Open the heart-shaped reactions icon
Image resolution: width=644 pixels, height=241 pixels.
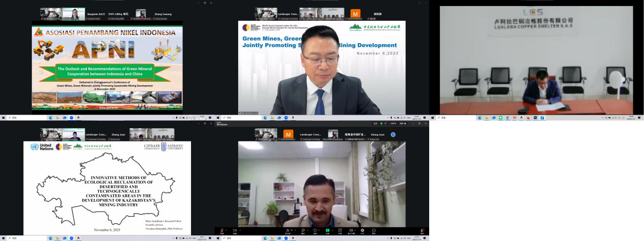(x=315, y=230)
